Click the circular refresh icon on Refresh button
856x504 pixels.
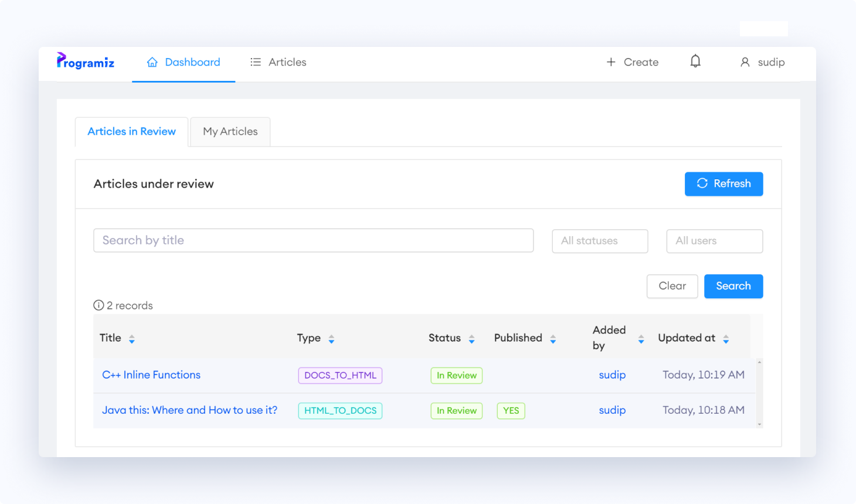coord(702,183)
